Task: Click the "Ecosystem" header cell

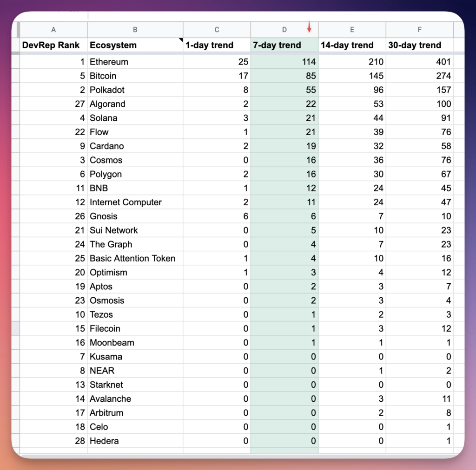Action: [x=135, y=45]
